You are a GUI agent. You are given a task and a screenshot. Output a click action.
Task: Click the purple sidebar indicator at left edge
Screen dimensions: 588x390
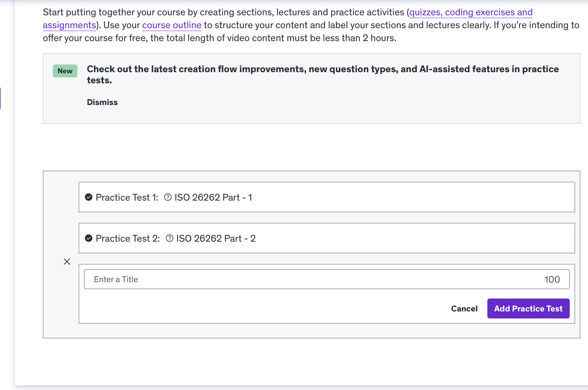(1, 98)
